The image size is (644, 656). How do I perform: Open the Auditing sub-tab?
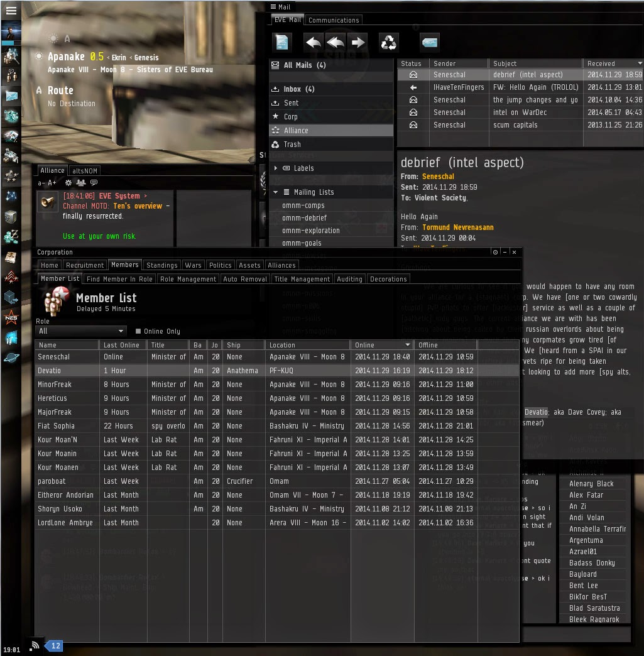[349, 279]
